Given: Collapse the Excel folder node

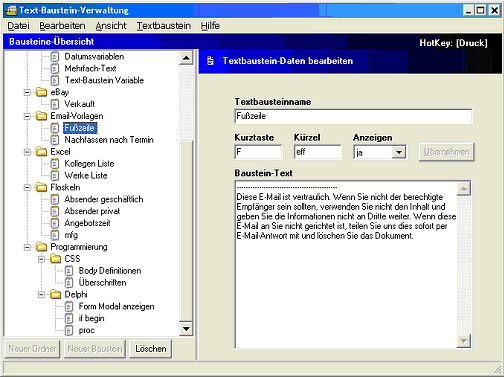Looking at the screenshot, I should click(x=27, y=152).
